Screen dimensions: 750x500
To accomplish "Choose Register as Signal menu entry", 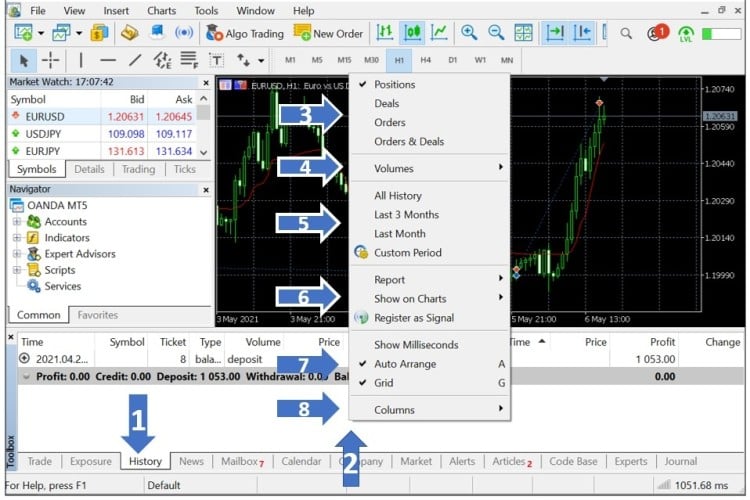I will pyautogui.click(x=413, y=318).
